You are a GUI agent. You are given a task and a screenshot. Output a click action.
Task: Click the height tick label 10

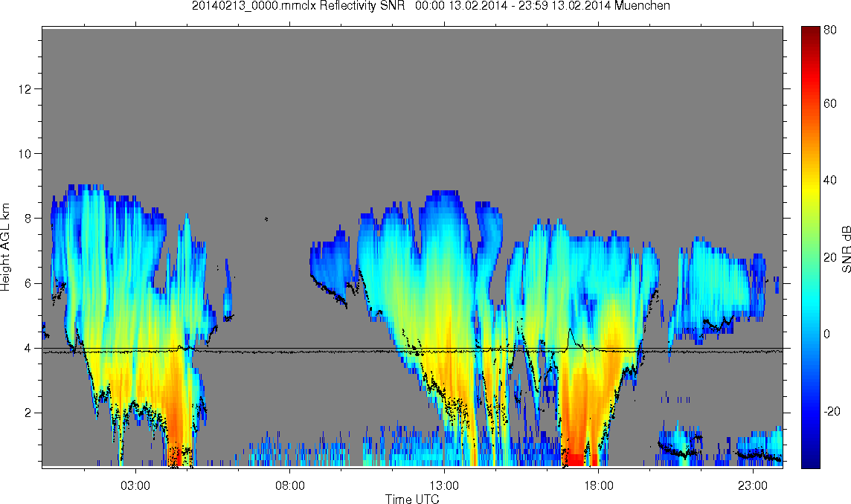click(x=25, y=154)
